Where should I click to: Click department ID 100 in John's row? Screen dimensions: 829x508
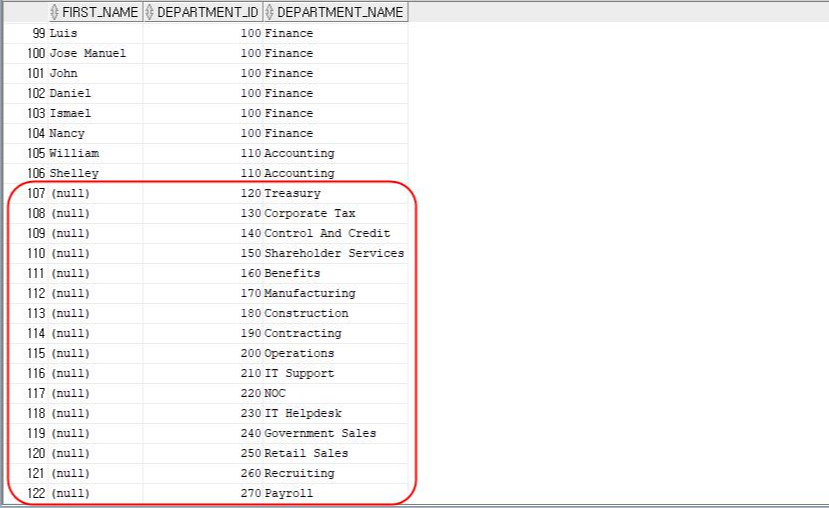point(203,73)
